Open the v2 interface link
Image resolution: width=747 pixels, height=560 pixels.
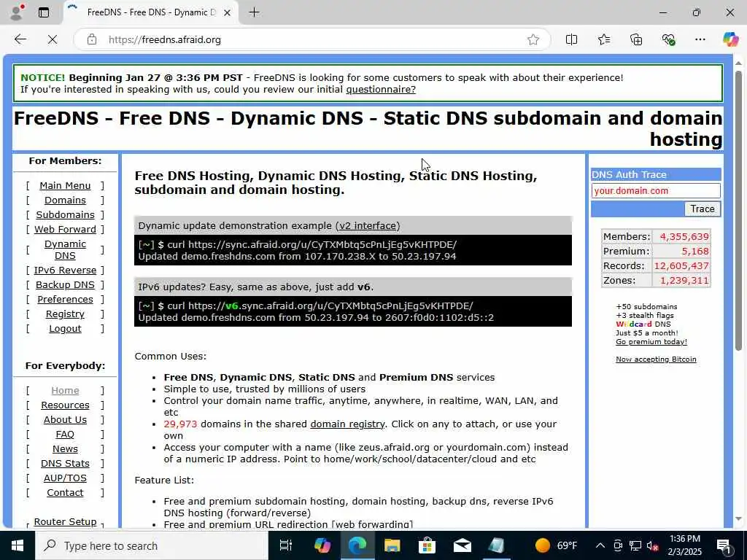click(x=368, y=226)
